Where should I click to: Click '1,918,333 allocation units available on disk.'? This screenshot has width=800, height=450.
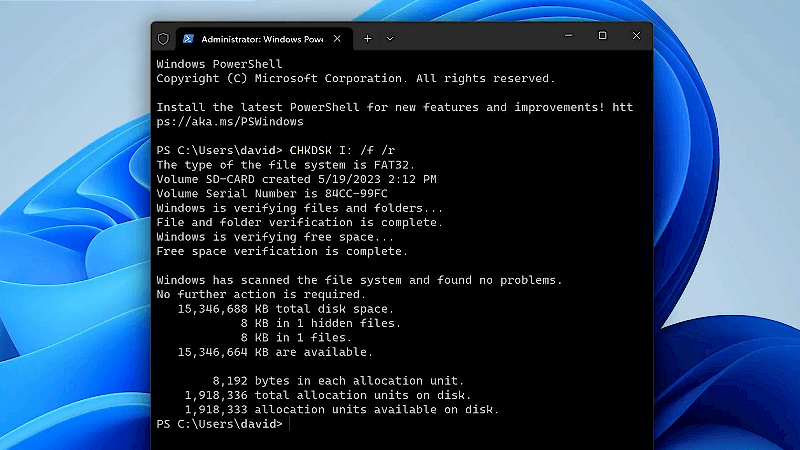coord(342,409)
